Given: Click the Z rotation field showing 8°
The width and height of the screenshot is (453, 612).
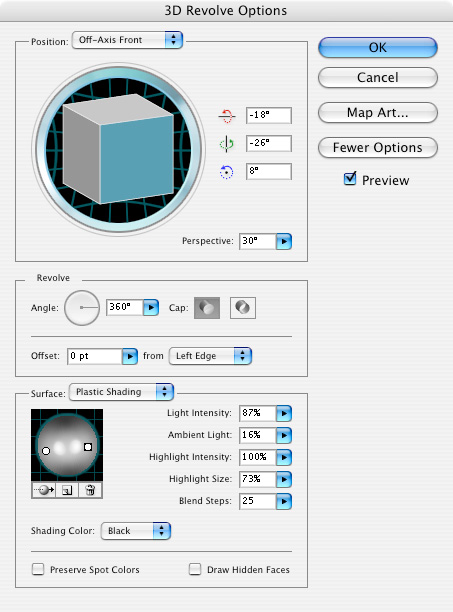Looking at the screenshot, I should (x=269, y=171).
